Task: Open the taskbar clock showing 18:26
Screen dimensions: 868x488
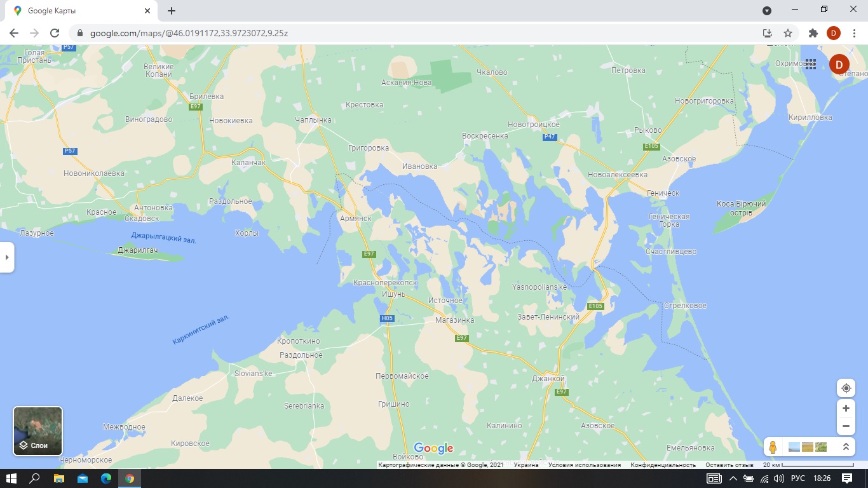Action: pyautogui.click(x=822, y=478)
